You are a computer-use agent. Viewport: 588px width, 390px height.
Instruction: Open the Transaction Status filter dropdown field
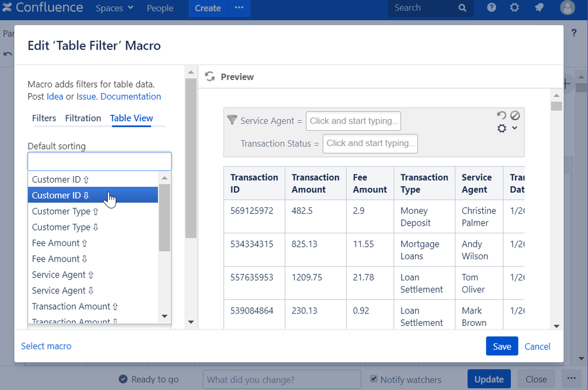(x=370, y=143)
